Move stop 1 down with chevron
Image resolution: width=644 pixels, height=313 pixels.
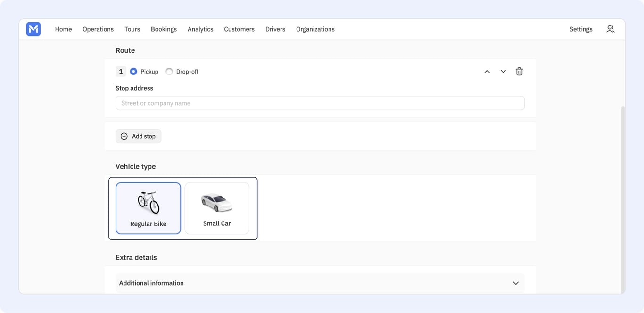tap(503, 72)
